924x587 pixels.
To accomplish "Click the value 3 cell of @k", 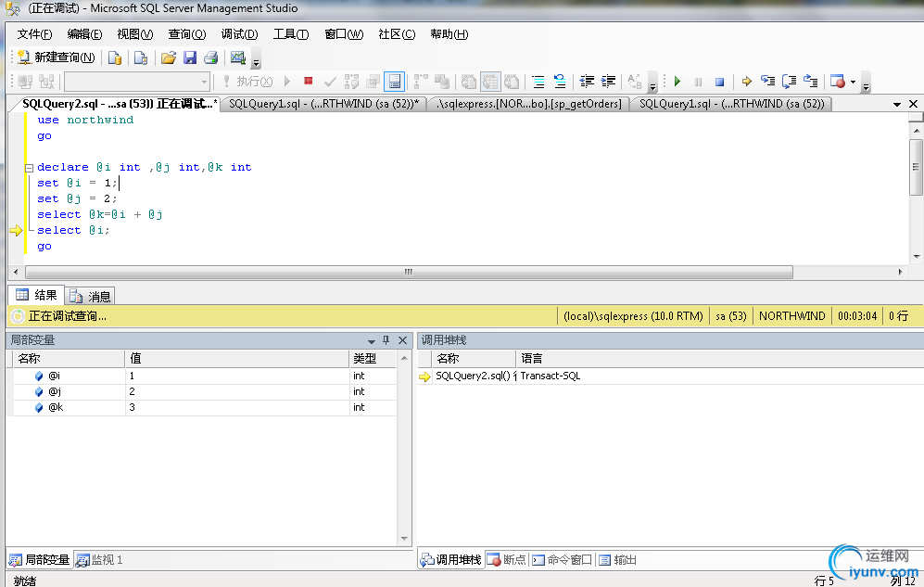I will (x=237, y=407).
